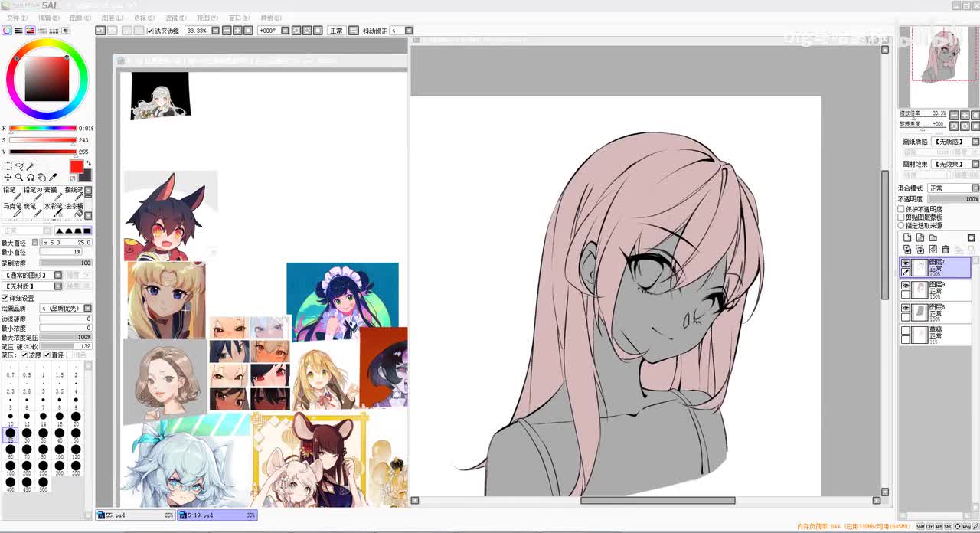Open the 文件 File menu
The height and width of the screenshot is (533, 980).
16,18
